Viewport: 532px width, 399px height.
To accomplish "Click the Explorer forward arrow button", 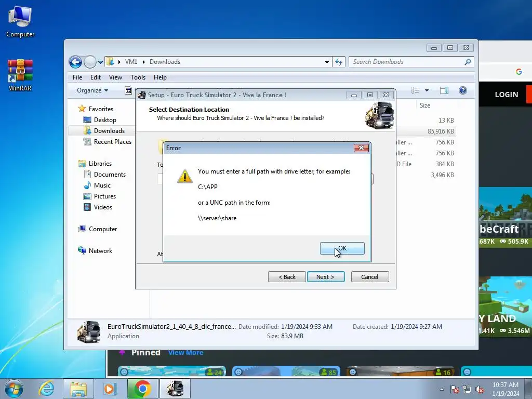I will tap(90, 62).
